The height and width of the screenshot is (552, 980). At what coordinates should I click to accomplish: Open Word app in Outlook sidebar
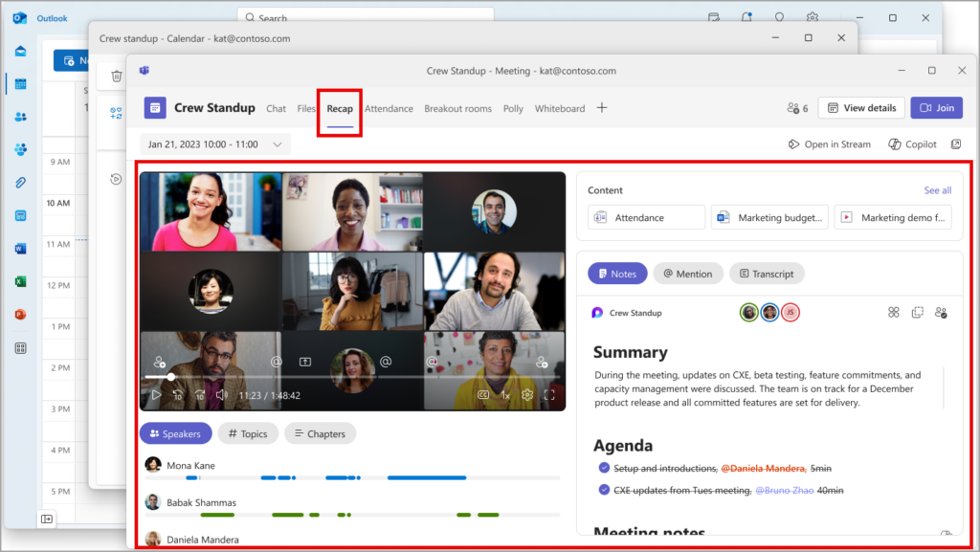tap(21, 249)
